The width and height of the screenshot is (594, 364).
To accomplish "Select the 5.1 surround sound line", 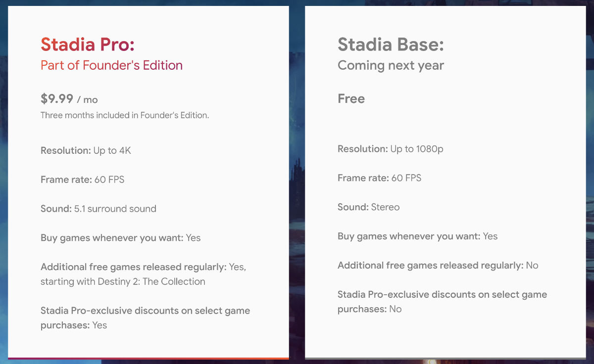I will point(98,209).
